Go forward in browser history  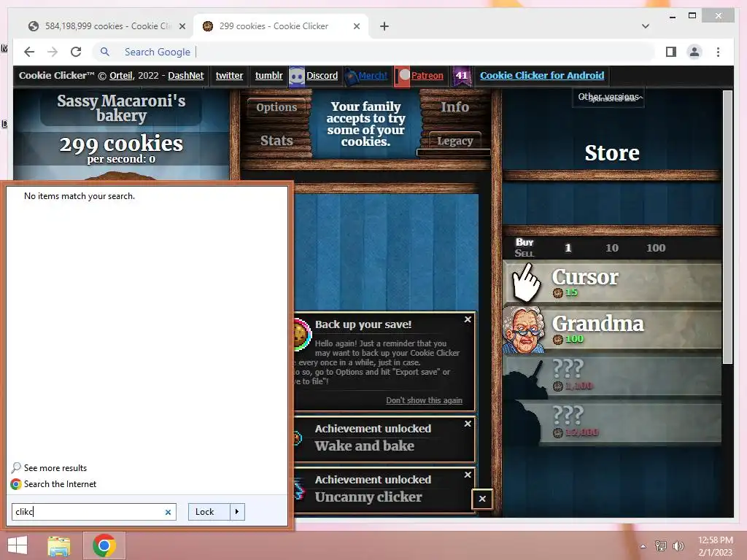53,52
